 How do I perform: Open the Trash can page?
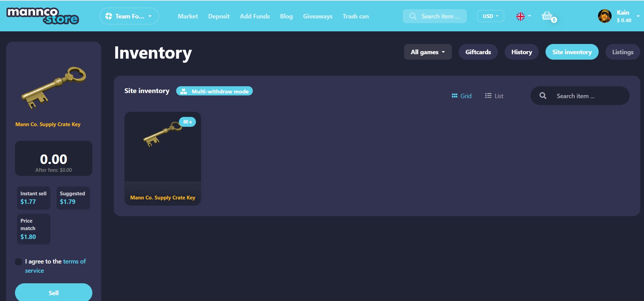pos(356,16)
